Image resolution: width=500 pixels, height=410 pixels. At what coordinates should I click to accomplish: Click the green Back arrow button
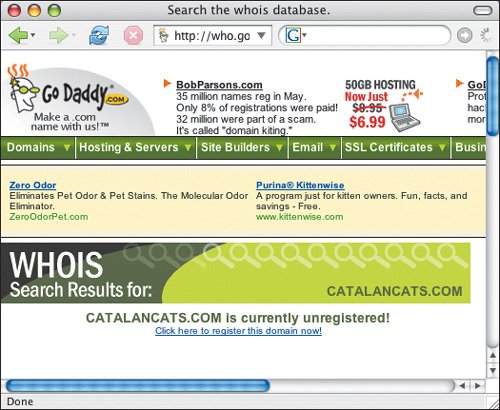[18, 35]
